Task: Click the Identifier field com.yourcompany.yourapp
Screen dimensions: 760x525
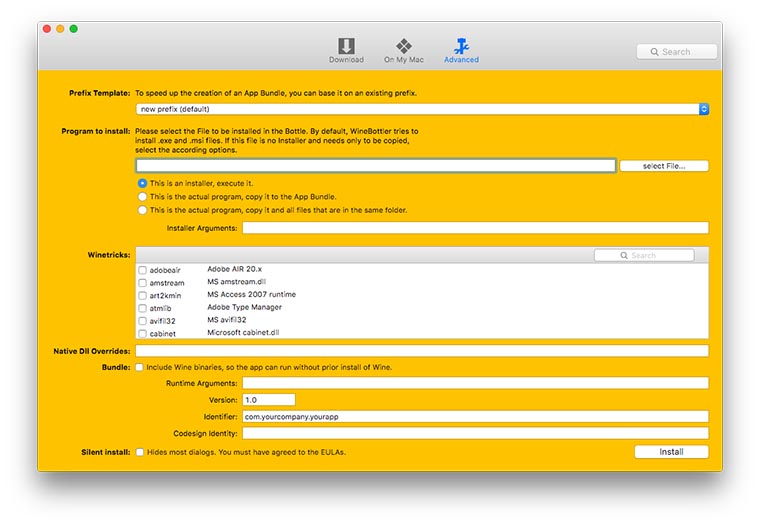Action: tap(475, 416)
